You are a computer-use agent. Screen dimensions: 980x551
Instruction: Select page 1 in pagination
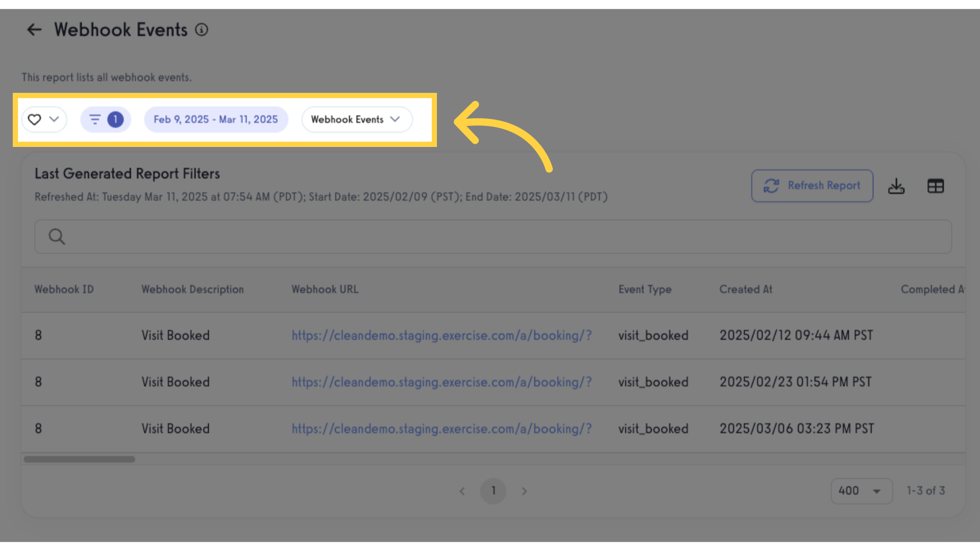(x=493, y=491)
